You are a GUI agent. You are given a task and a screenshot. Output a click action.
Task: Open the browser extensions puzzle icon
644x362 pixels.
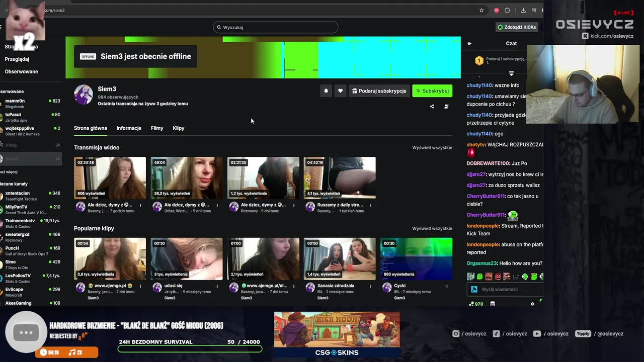click(x=507, y=10)
